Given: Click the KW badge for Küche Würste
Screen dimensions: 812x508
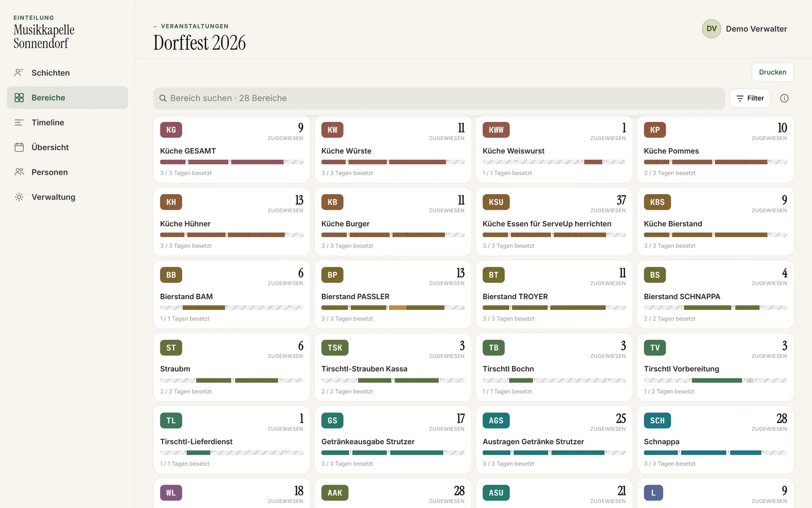Looking at the screenshot, I should point(332,130).
